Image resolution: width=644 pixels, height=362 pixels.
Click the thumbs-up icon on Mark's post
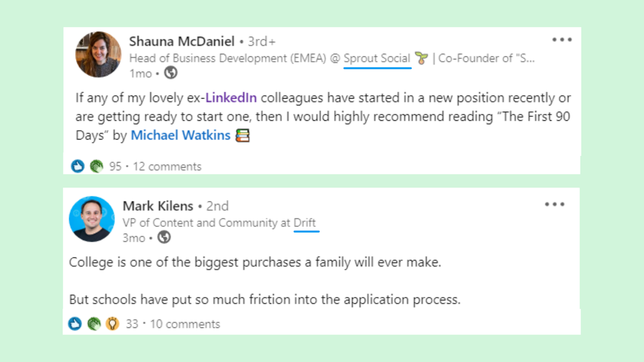click(76, 323)
